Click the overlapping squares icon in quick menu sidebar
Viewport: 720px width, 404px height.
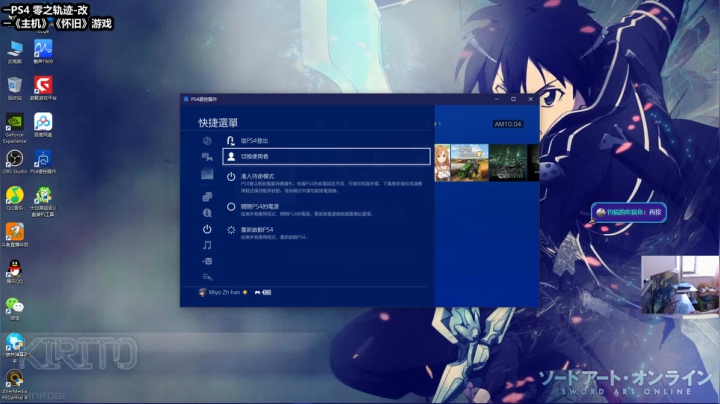pyautogui.click(x=207, y=196)
